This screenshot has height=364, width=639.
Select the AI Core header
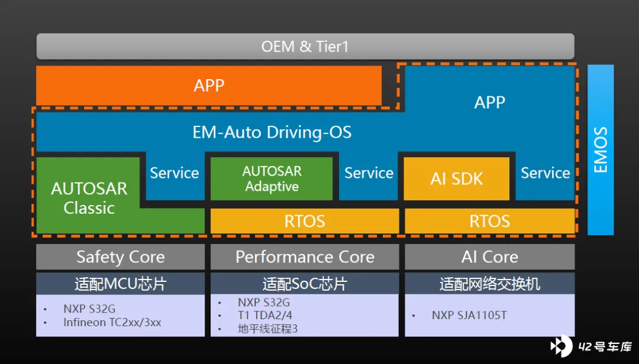(x=489, y=257)
